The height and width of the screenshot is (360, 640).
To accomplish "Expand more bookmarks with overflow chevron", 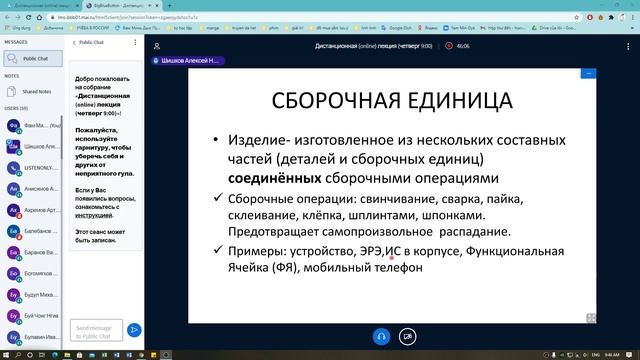I will pyautogui.click(x=633, y=28).
